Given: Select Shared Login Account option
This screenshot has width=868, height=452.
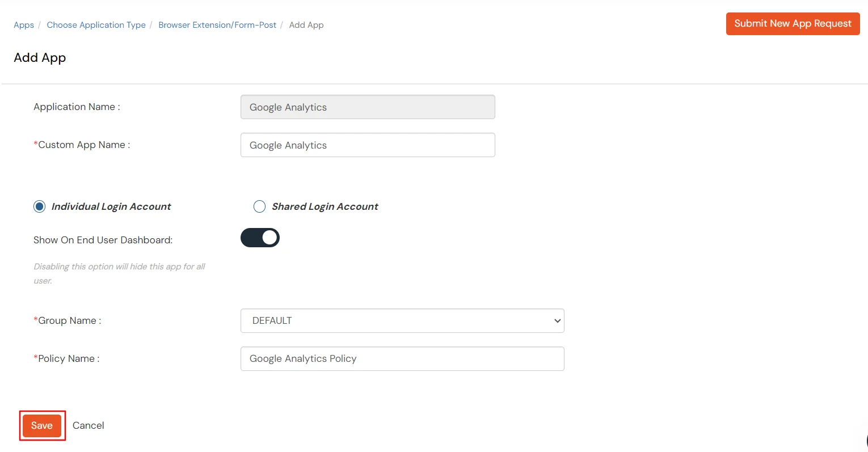Looking at the screenshot, I should pyautogui.click(x=259, y=206).
